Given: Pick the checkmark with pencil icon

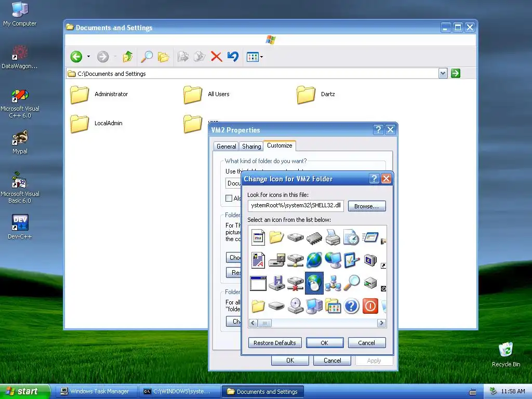Looking at the screenshot, I should (x=351, y=260).
